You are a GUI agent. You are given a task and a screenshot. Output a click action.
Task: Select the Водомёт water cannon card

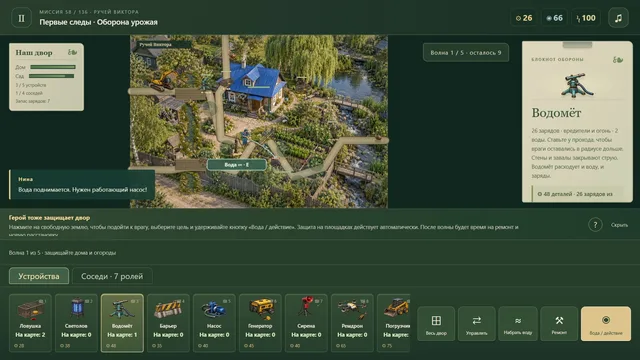point(122,322)
